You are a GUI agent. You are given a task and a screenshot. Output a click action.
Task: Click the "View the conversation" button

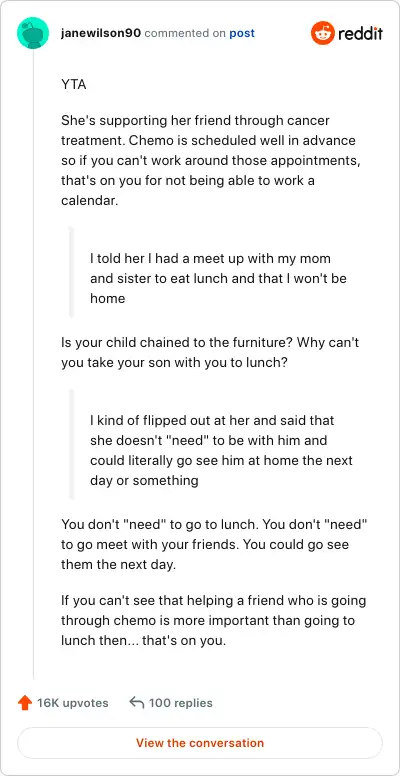tap(200, 743)
